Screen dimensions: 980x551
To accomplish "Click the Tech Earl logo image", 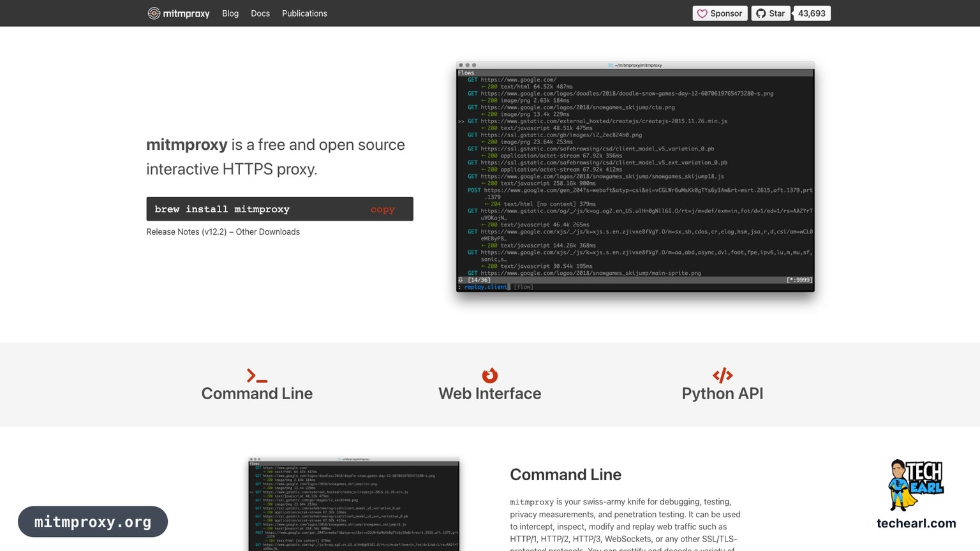I will click(x=916, y=485).
